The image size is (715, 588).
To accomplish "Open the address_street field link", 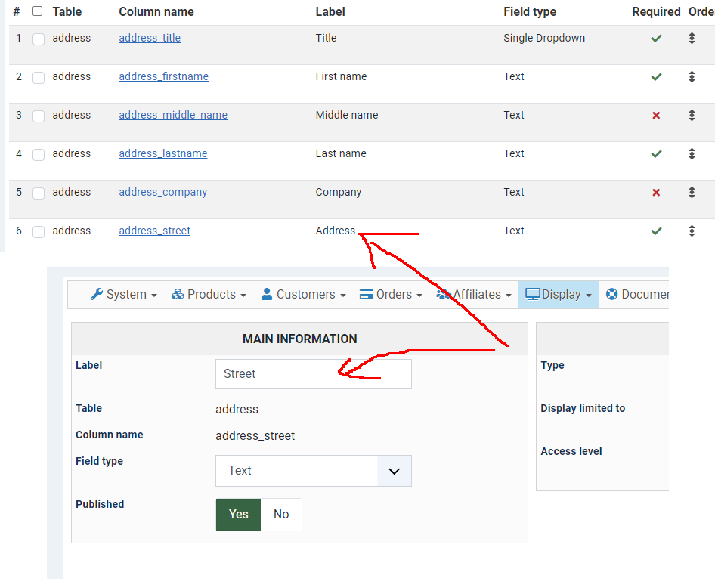I will click(x=155, y=231).
